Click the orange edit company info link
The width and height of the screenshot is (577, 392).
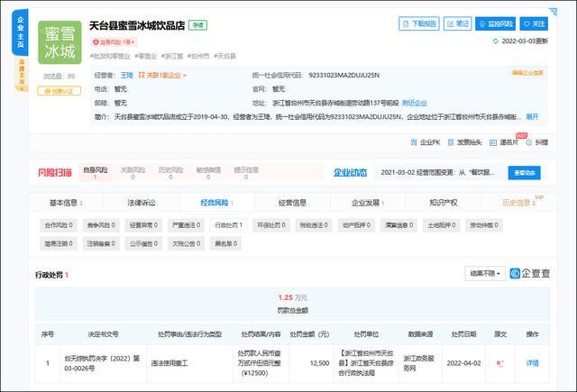pos(527,73)
